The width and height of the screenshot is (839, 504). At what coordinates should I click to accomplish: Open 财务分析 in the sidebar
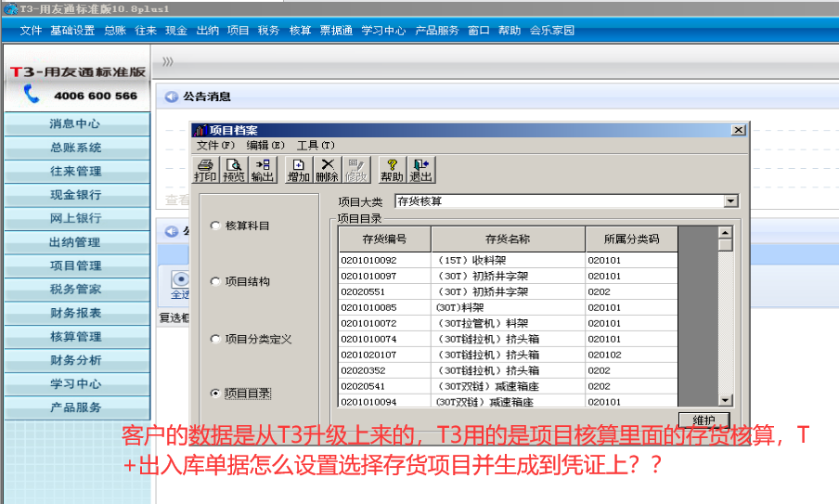(x=77, y=360)
